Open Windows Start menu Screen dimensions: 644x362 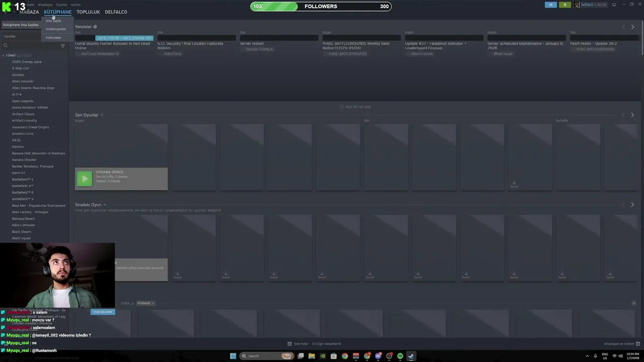(233, 356)
